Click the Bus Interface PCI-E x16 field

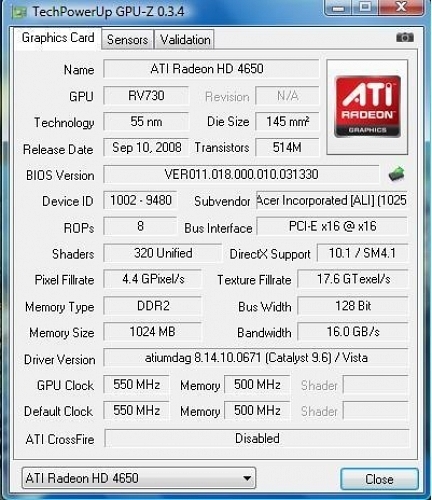pos(332,226)
